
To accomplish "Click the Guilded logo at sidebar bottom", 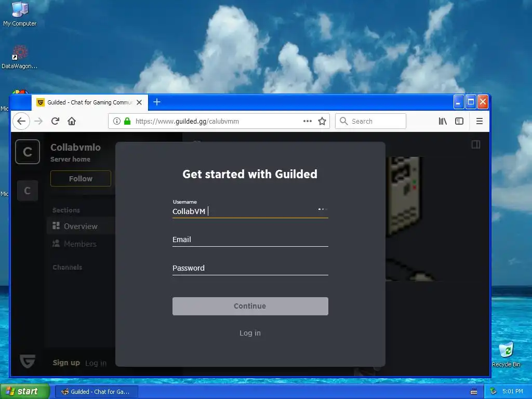I will (28, 361).
